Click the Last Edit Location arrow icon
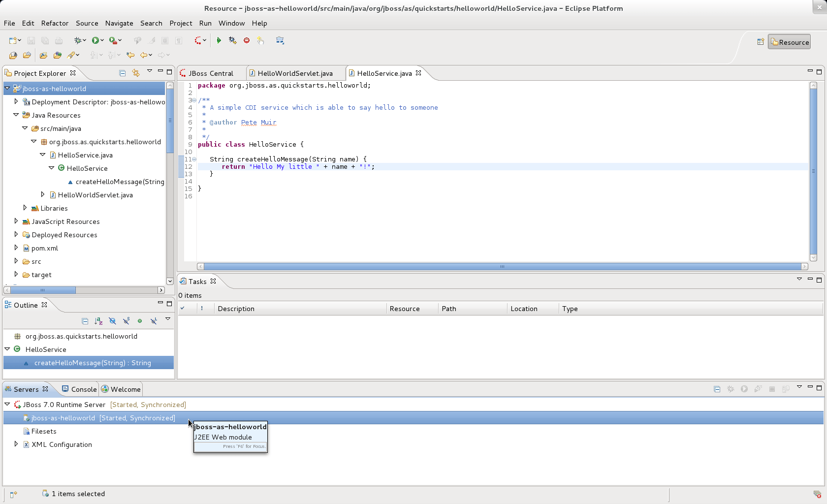 click(x=130, y=55)
